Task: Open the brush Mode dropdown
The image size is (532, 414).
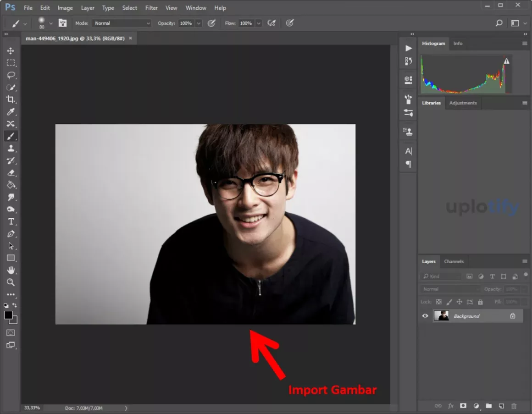Action: 122,23
